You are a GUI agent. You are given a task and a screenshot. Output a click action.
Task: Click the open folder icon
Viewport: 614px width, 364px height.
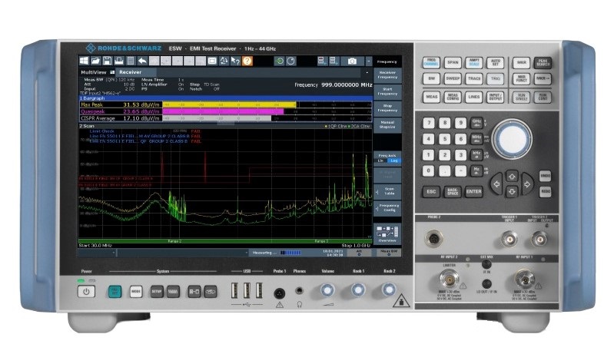94,60
